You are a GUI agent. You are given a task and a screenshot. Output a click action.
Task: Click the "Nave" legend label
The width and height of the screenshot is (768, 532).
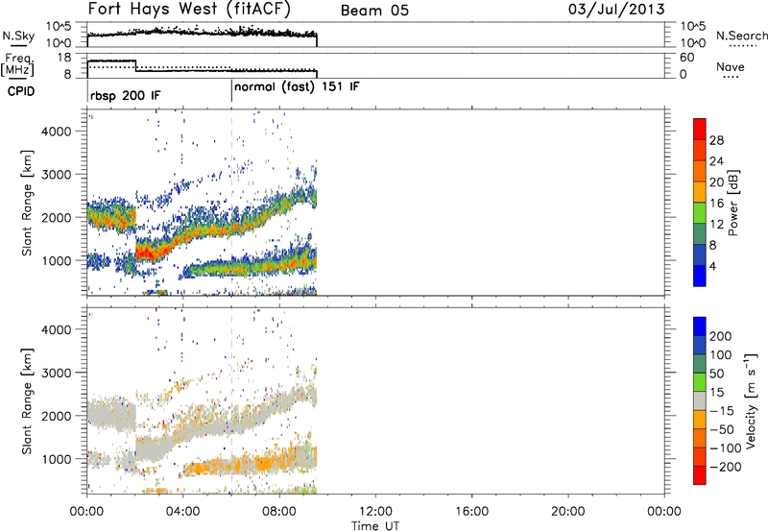pyautogui.click(x=731, y=66)
